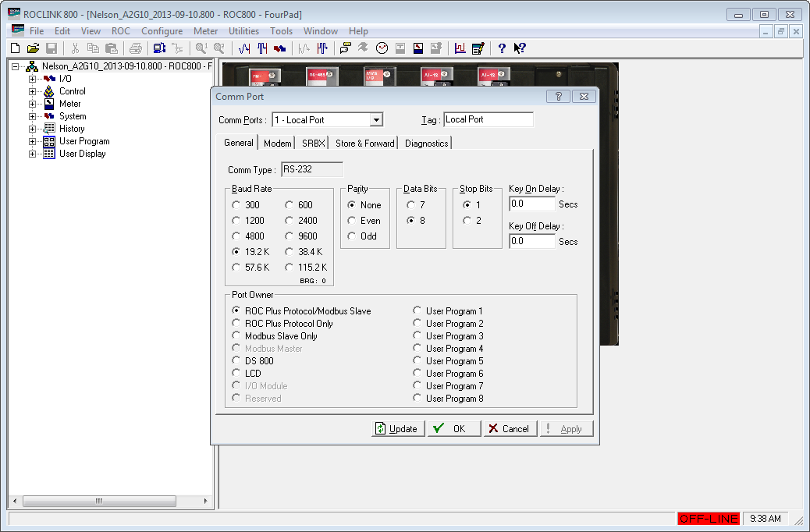The width and height of the screenshot is (810, 532).
Task: Click the Key Off Delay input field
Action: [532, 241]
